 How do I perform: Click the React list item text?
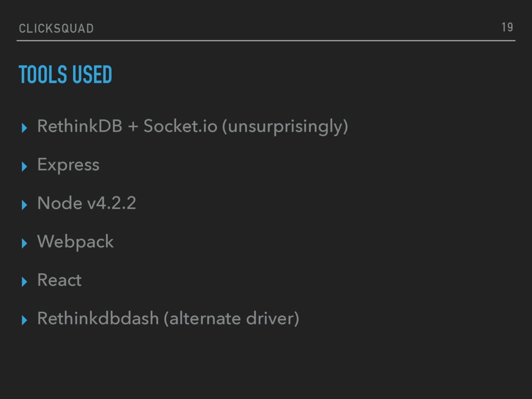[x=59, y=280]
